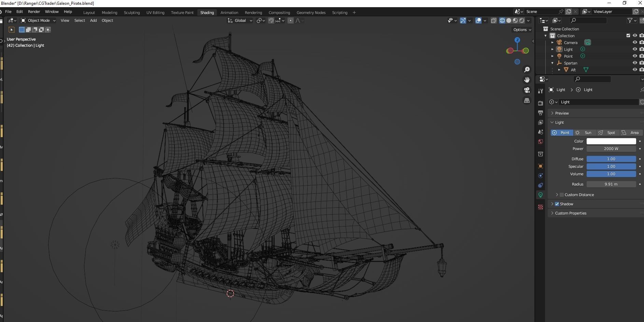Click the Camera data icon in outliner
This screenshot has width=644, height=322.
[587, 43]
